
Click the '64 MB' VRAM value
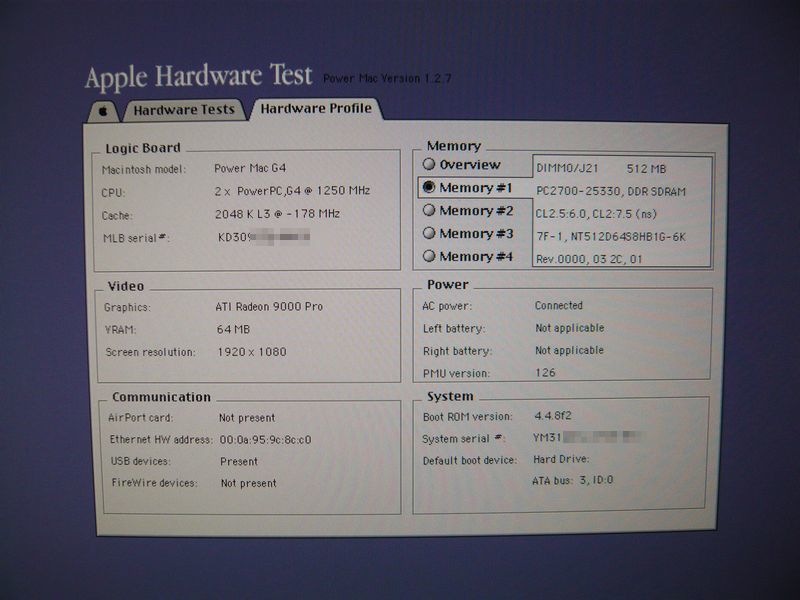[x=233, y=330]
